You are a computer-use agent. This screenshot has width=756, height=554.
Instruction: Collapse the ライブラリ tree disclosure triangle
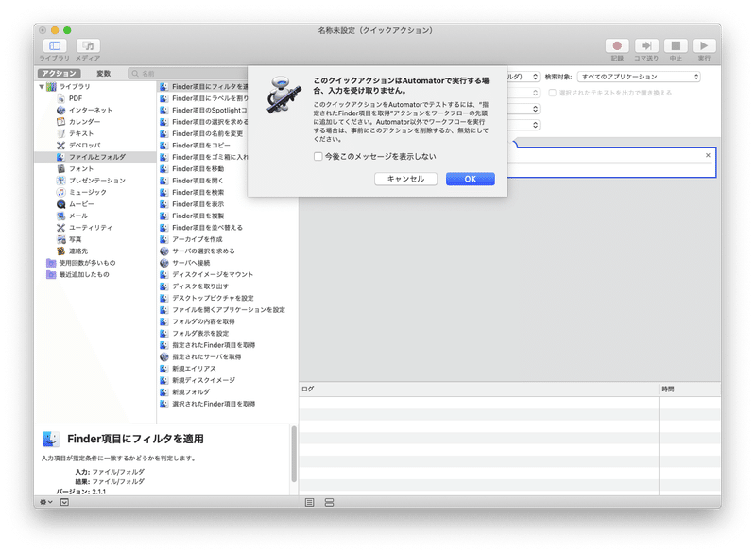pyautogui.click(x=42, y=87)
